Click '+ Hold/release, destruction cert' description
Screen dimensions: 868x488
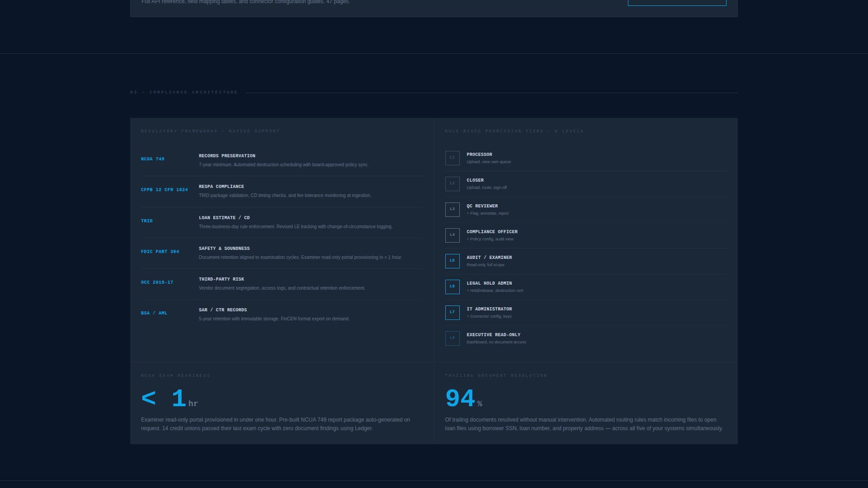point(495,291)
